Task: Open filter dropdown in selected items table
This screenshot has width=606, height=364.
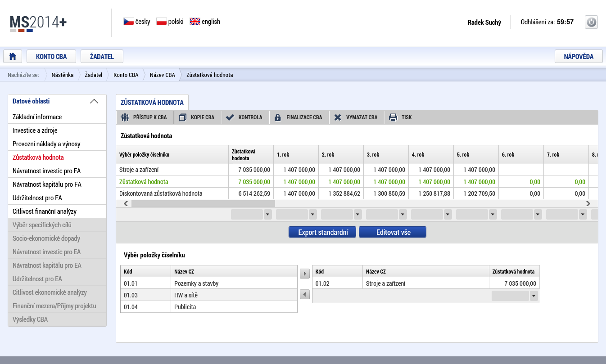Action: coord(534,296)
